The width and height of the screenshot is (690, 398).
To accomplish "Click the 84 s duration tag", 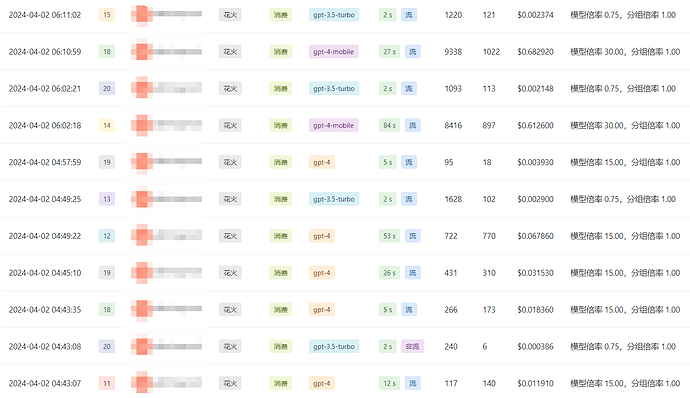I will [x=389, y=125].
